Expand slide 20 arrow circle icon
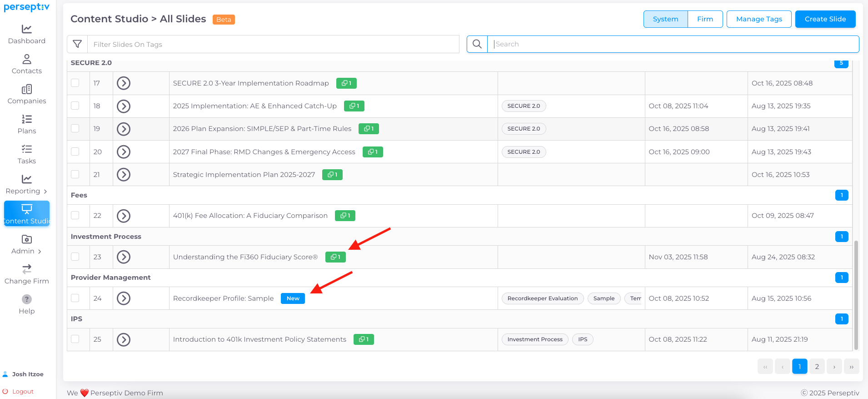This screenshot has width=868, height=399. (x=124, y=152)
